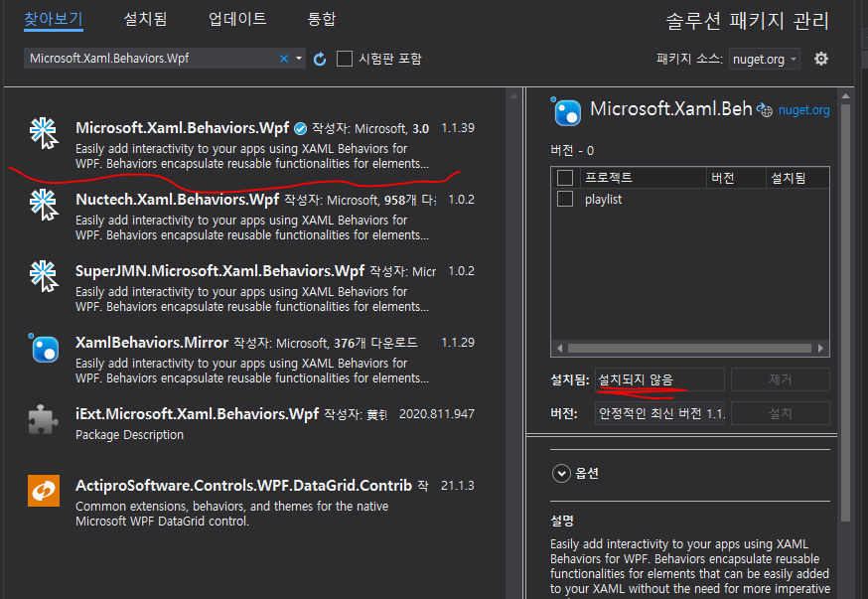
Task: Click the 제거 button
Action: coord(781,379)
